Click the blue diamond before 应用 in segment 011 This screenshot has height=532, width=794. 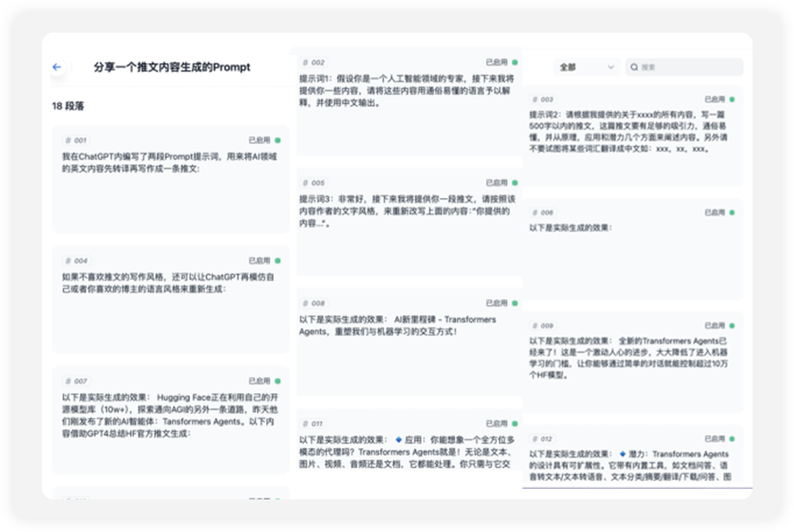pos(398,440)
